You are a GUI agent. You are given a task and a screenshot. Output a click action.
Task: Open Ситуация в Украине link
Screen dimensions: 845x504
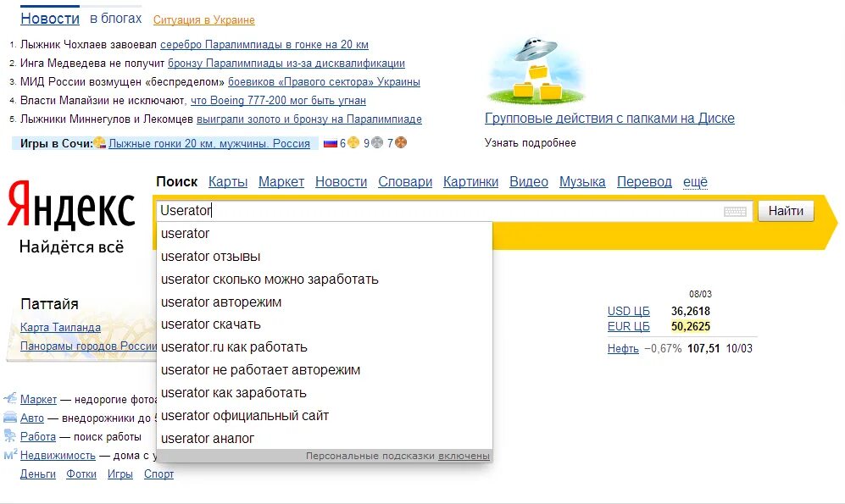tap(203, 20)
